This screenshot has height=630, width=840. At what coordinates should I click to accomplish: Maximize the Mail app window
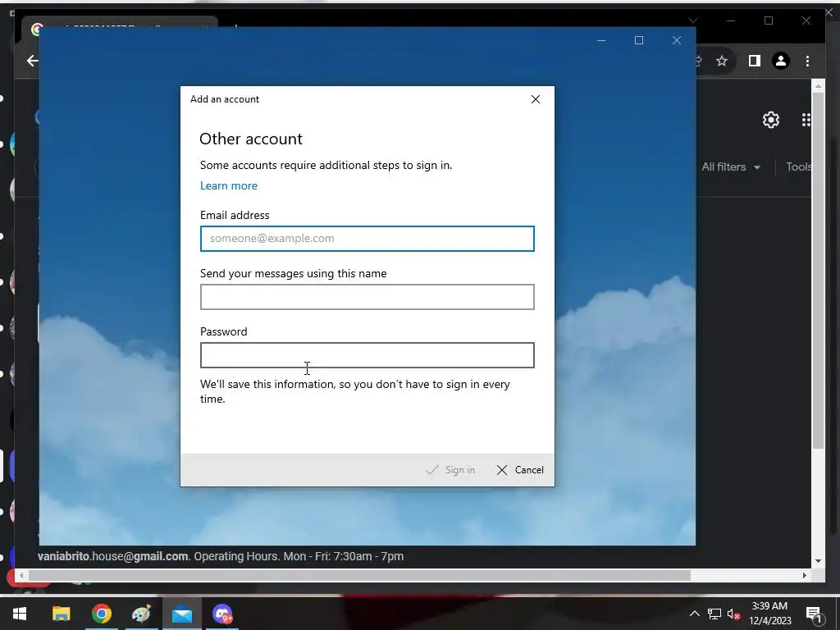(x=638, y=41)
